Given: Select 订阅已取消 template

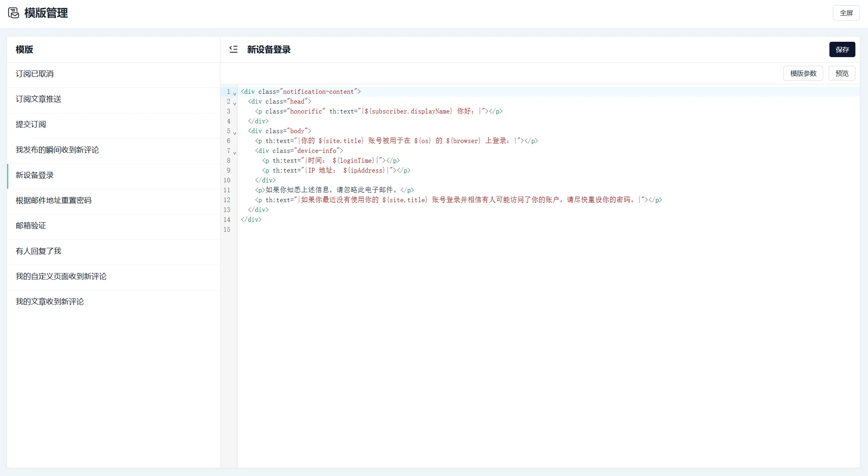Looking at the screenshot, I should pos(113,74).
